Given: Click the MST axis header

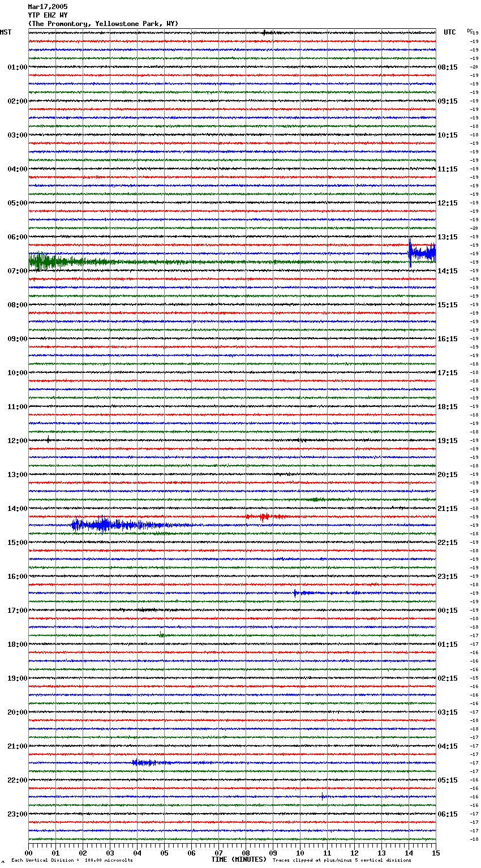Looking at the screenshot, I should coord(6,32).
